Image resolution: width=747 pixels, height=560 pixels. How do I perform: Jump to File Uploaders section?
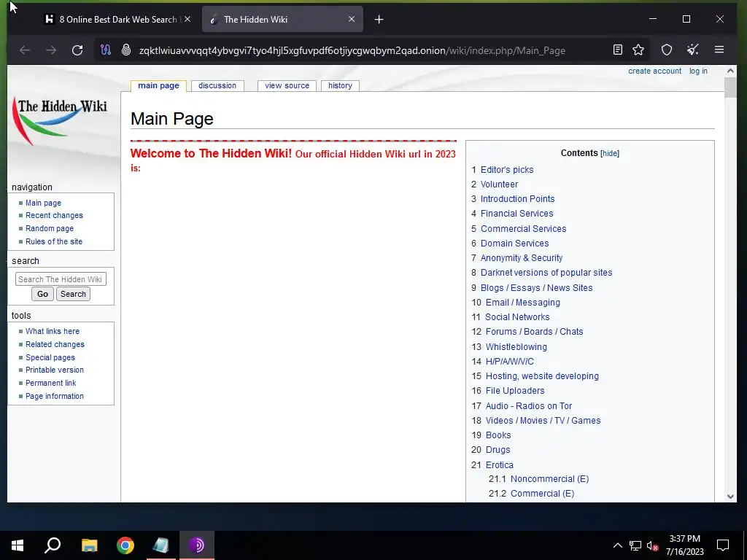tap(514, 391)
